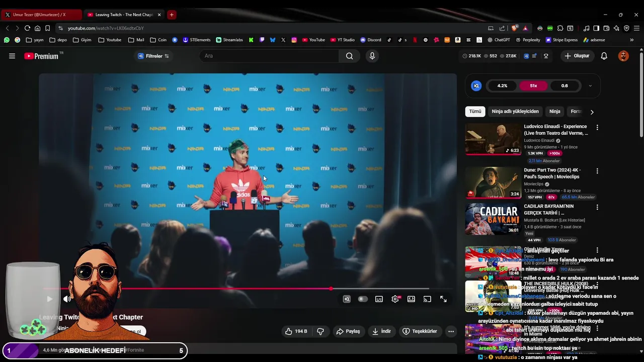Open Brave Shields lion icon
The height and width of the screenshot is (362, 644).
(514, 28)
